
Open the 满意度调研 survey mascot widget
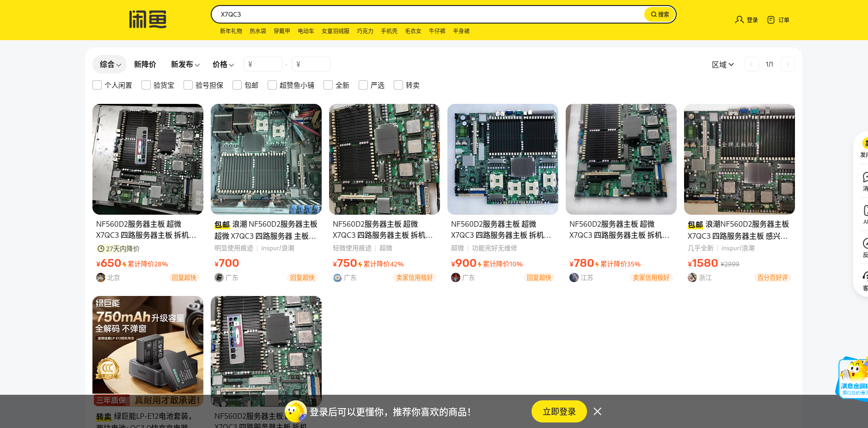click(x=853, y=379)
